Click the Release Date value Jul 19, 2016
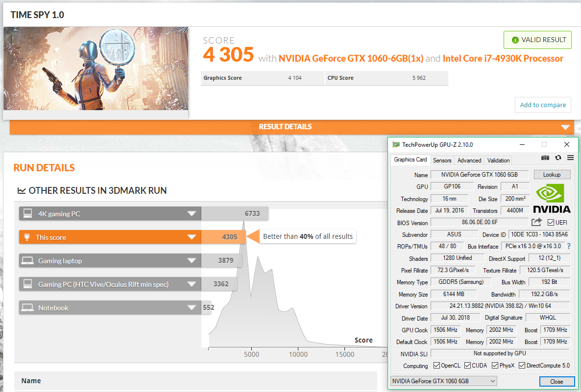This screenshot has height=392, width=581. [449, 210]
